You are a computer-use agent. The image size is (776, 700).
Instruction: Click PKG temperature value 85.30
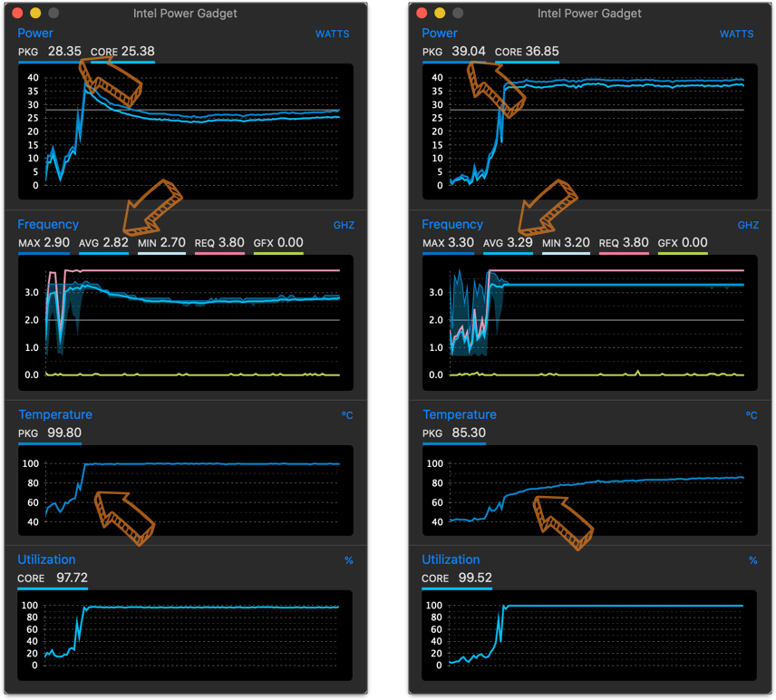[469, 433]
